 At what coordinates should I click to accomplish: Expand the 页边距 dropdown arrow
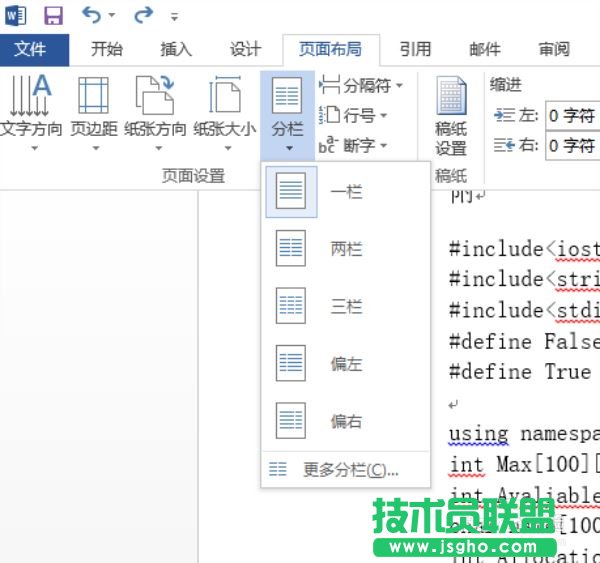[x=96, y=148]
